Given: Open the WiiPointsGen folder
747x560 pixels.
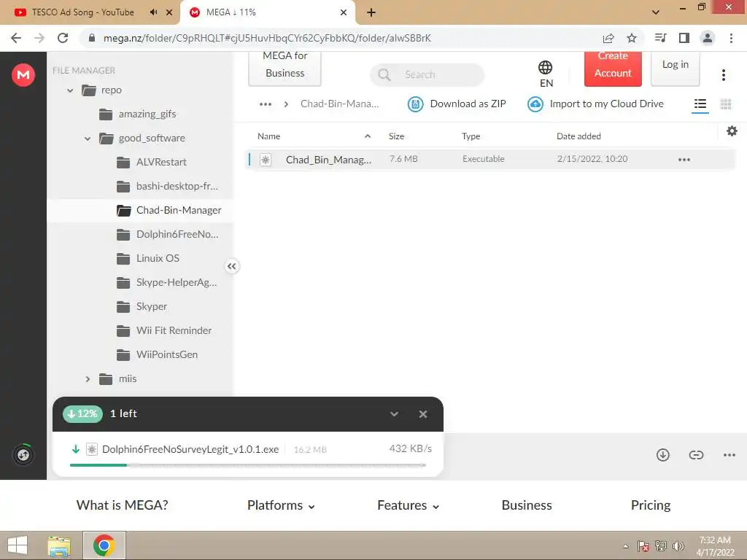Looking at the screenshot, I should coord(158,355).
